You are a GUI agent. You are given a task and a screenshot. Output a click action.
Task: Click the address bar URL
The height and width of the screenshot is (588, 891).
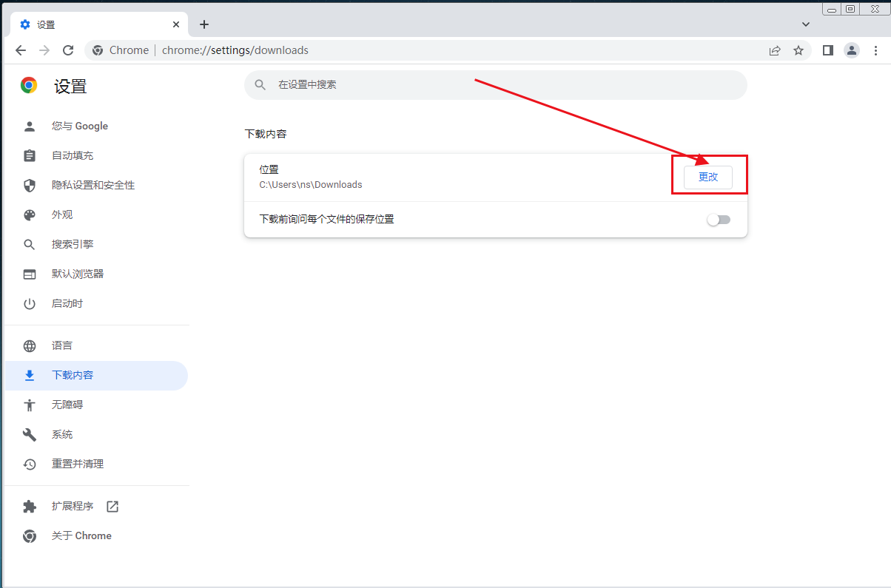click(235, 50)
